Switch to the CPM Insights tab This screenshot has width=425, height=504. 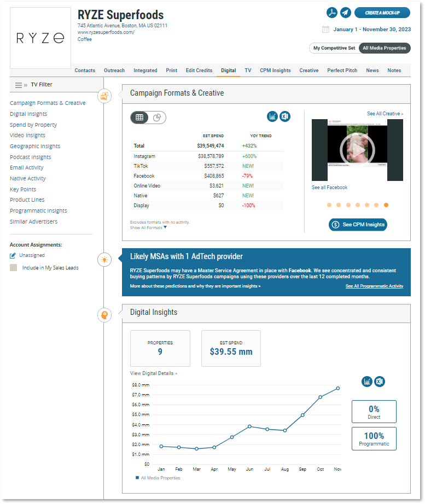pyautogui.click(x=275, y=71)
